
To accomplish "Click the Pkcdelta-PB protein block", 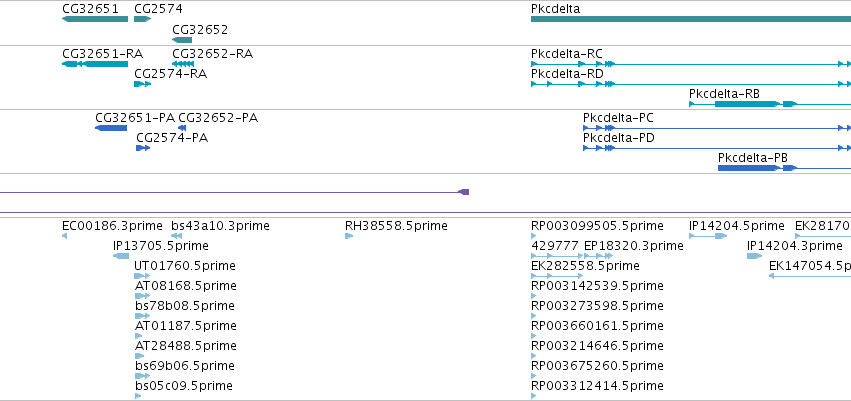I will (748, 168).
